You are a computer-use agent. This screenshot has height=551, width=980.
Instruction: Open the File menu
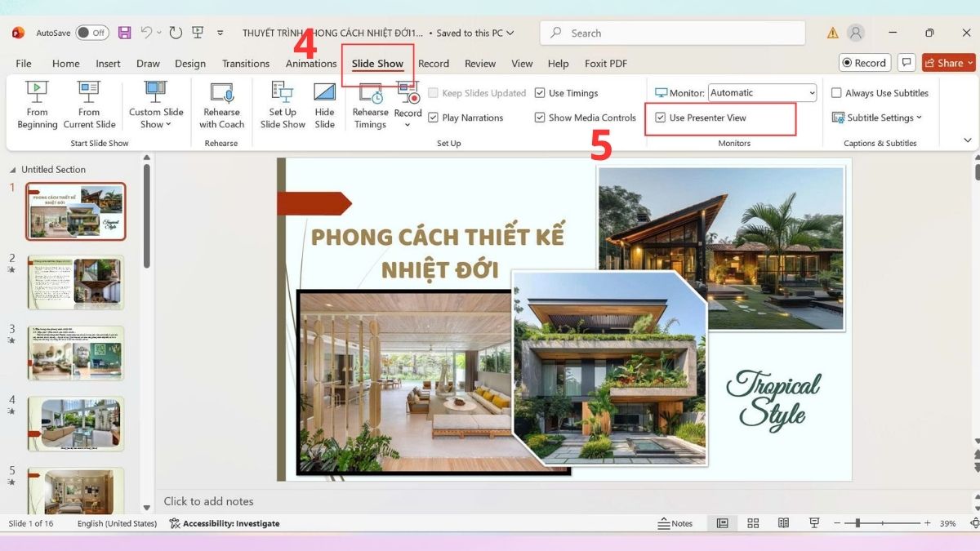click(24, 63)
